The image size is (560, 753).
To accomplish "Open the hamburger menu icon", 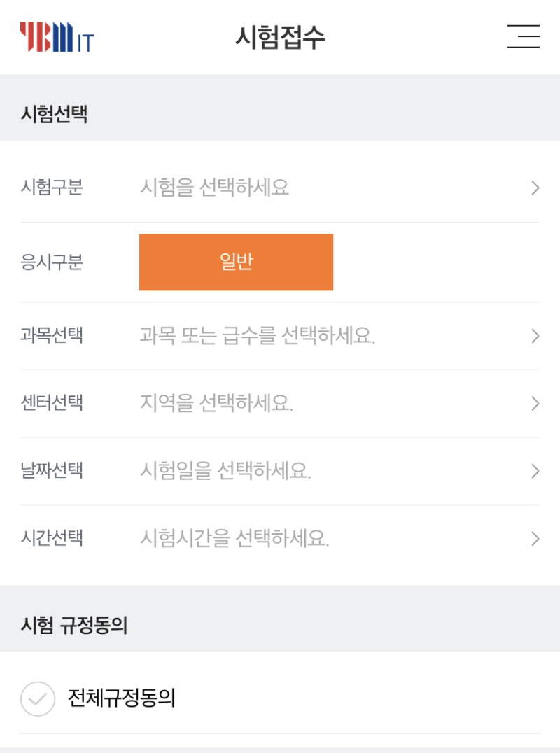I will click(x=523, y=36).
